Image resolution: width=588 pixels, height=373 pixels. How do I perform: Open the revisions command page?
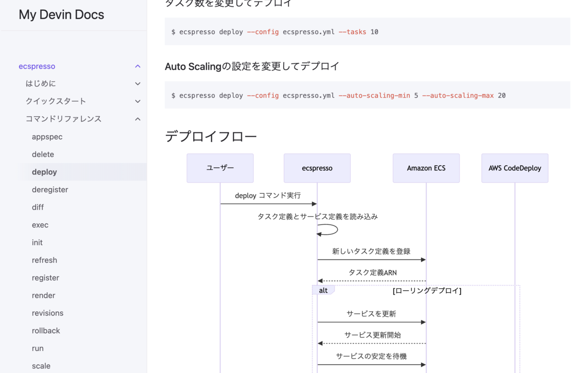coord(48,313)
